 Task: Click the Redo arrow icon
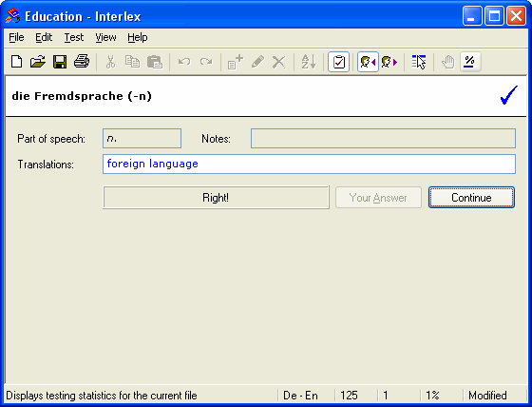pos(206,62)
